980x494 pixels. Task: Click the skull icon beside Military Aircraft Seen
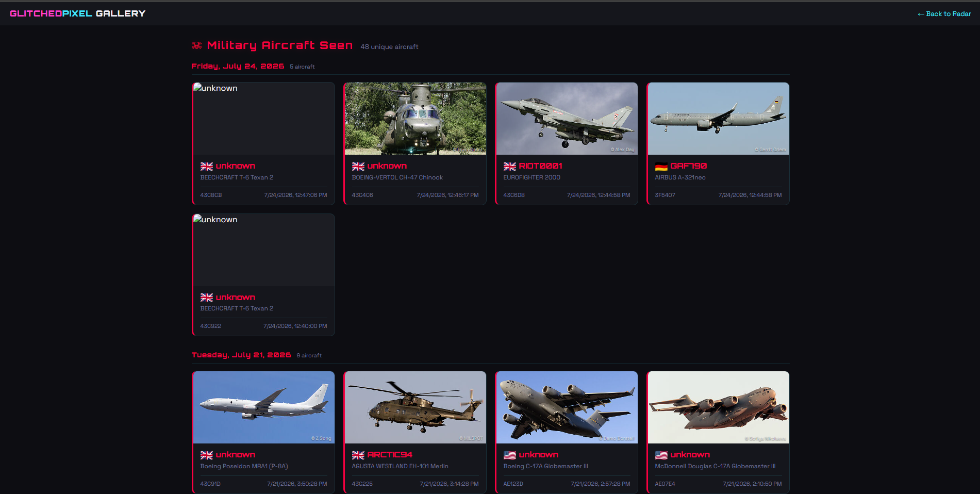[x=197, y=46]
